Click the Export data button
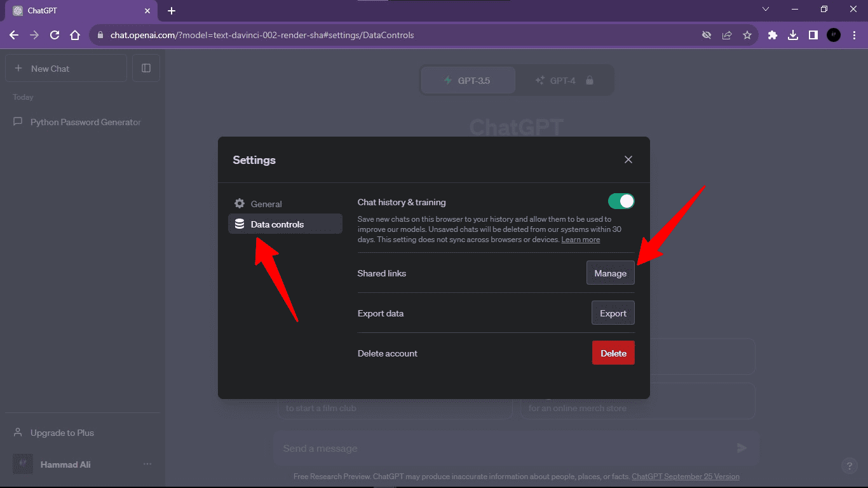 click(613, 313)
